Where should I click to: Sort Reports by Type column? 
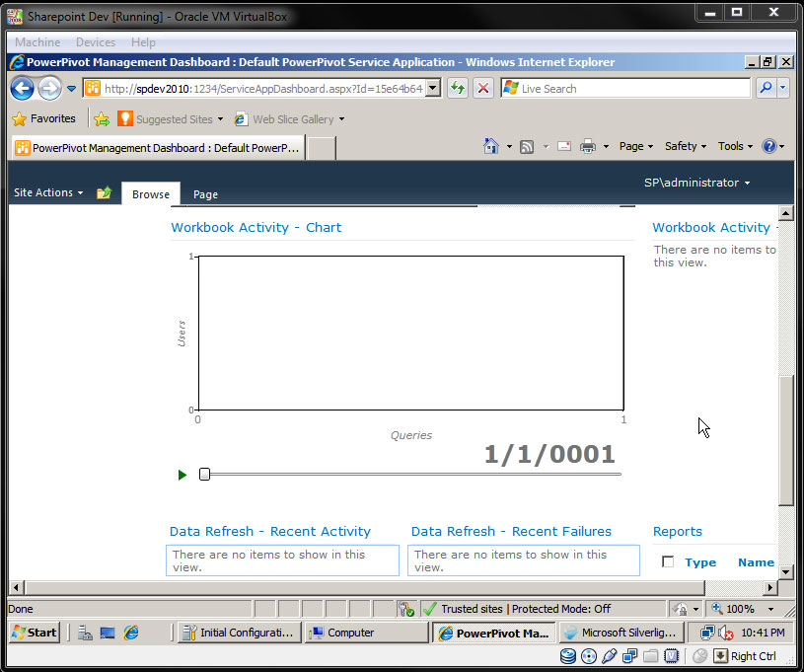point(700,562)
